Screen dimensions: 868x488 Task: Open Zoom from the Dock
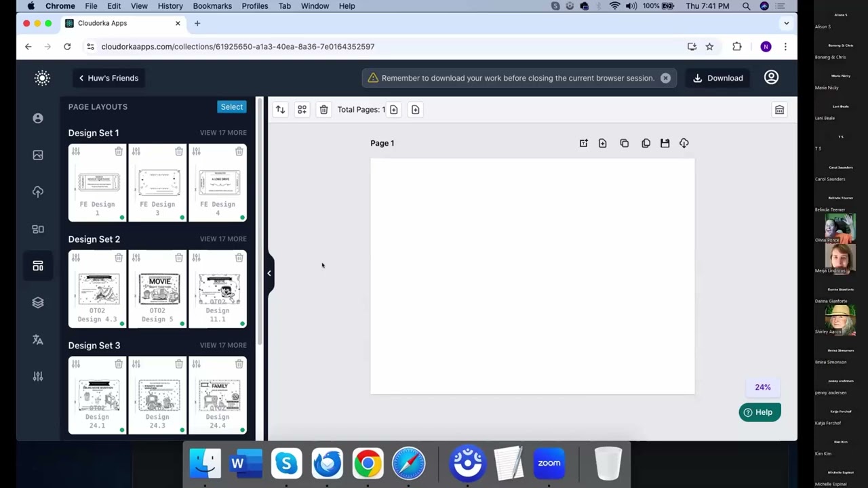(x=549, y=463)
